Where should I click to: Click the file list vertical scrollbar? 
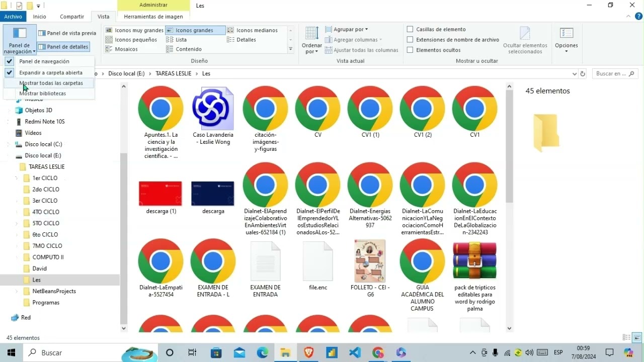(x=509, y=146)
